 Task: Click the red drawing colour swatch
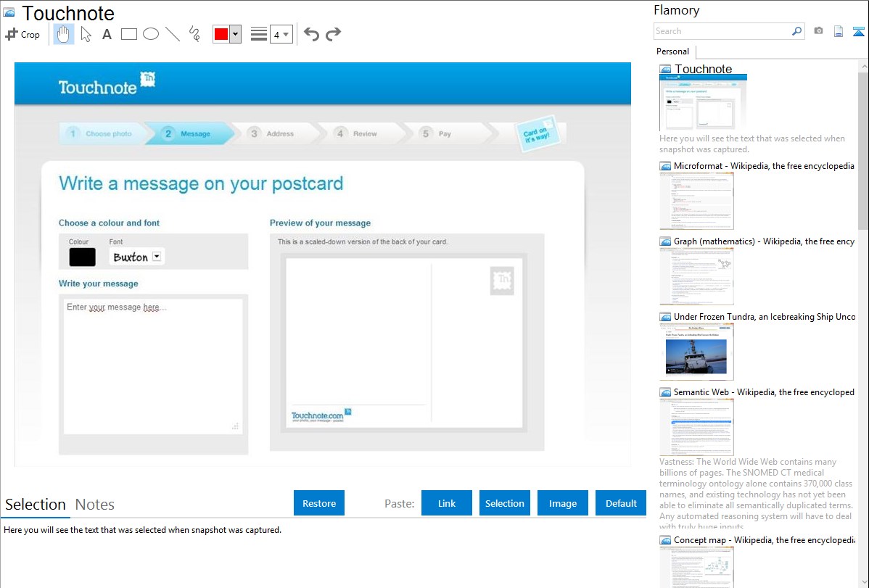coord(221,34)
